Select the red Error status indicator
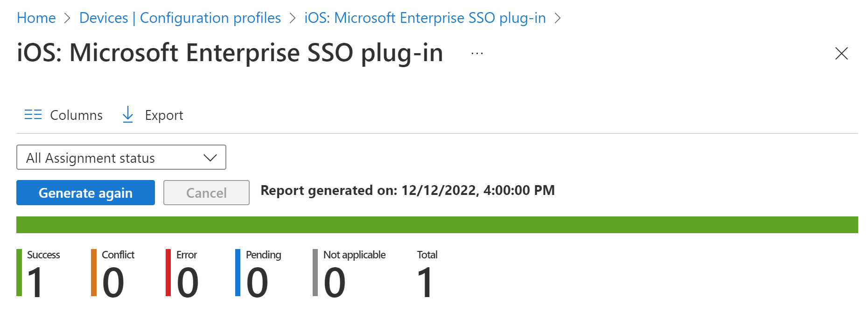Image resolution: width=868 pixels, height=319 pixels. point(168,273)
